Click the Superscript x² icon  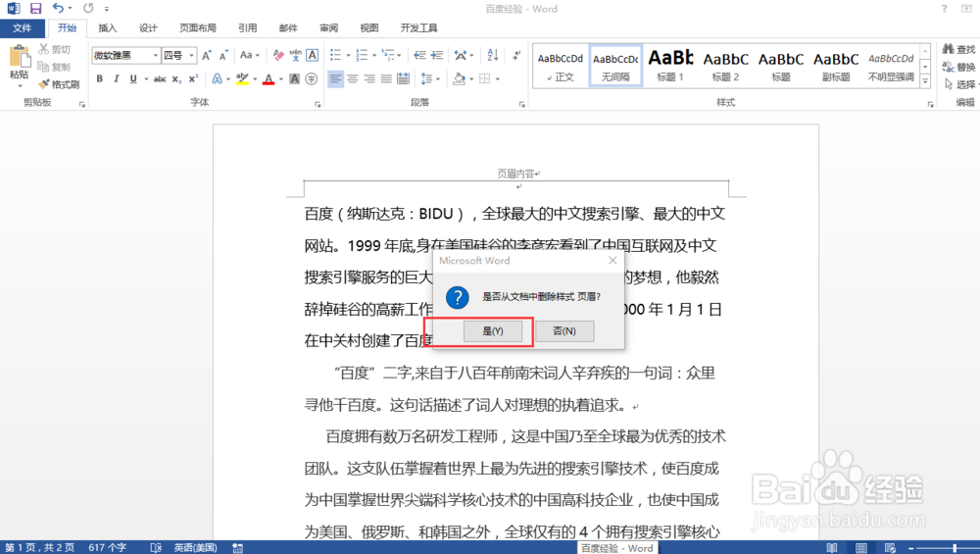pyautogui.click(x=193, y=78)
